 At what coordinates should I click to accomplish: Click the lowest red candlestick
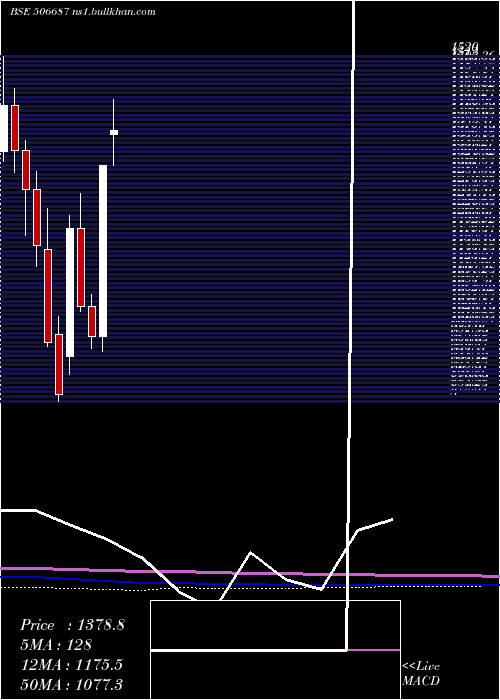click(x=59, y=364)
